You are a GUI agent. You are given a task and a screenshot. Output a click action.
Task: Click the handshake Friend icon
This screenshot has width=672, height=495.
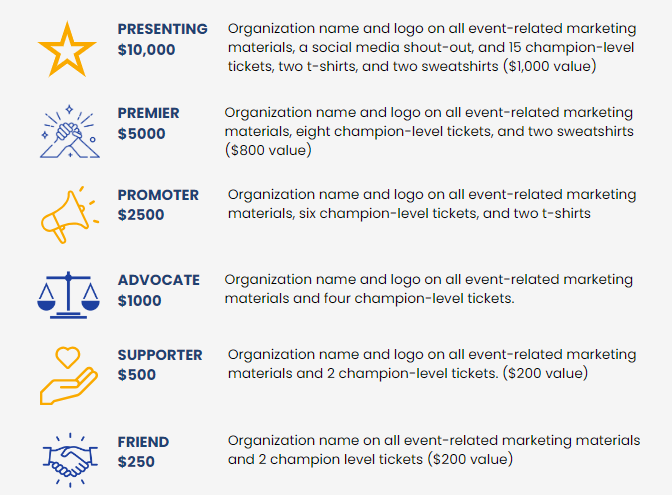click(70, 460)
